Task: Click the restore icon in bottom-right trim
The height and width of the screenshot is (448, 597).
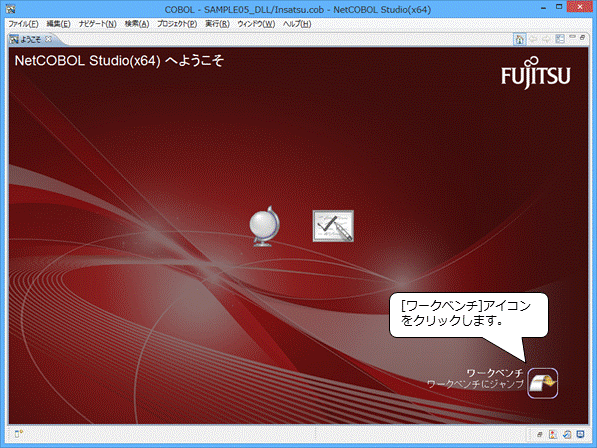Action: point(540,434)
